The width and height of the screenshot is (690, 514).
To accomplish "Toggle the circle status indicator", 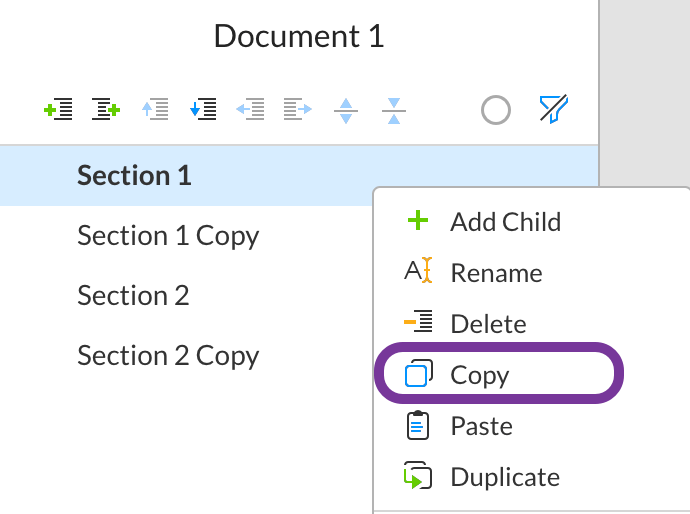I will coord(496,110).
